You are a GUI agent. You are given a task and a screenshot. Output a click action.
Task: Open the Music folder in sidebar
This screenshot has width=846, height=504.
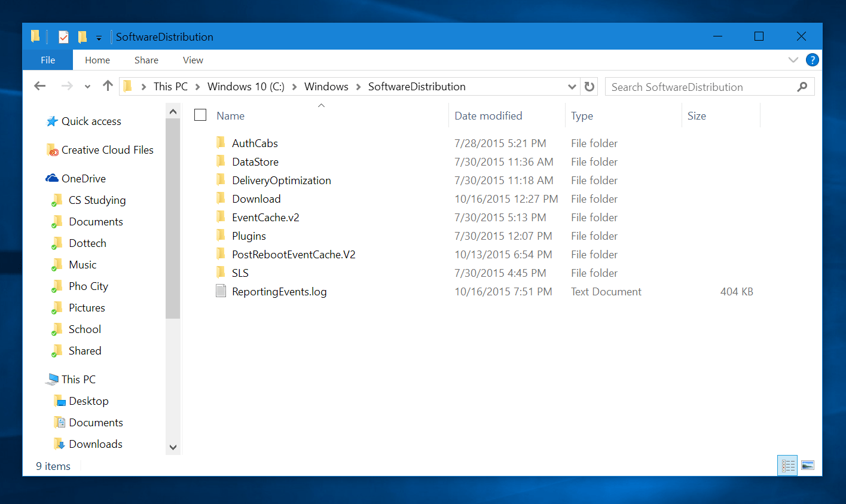[x=83, y=265]
